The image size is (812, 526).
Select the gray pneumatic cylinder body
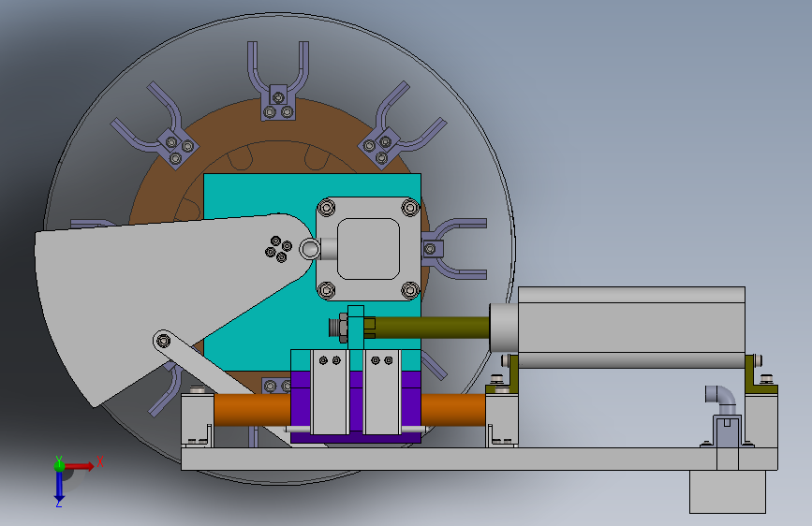[x=631, y=328]
